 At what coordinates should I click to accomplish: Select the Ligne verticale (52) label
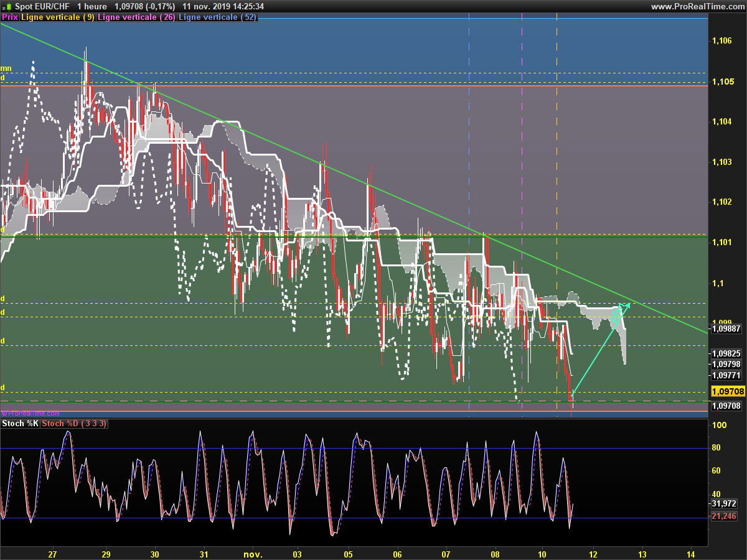point(217,17)
